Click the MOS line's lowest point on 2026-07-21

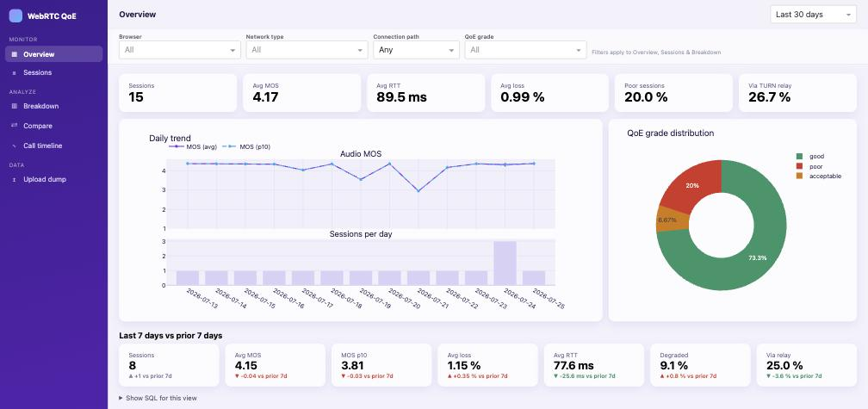418,191
